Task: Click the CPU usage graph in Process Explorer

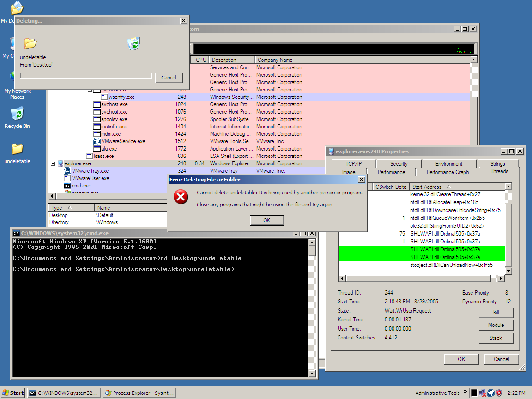Action: tap(334, 48)
